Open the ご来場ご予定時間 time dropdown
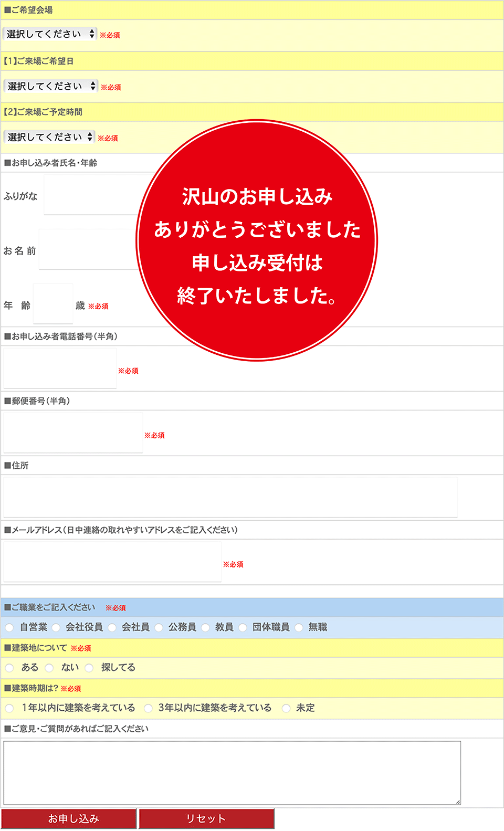The width and height of the screenshot is (504, 831). click(x=49, y=137)
